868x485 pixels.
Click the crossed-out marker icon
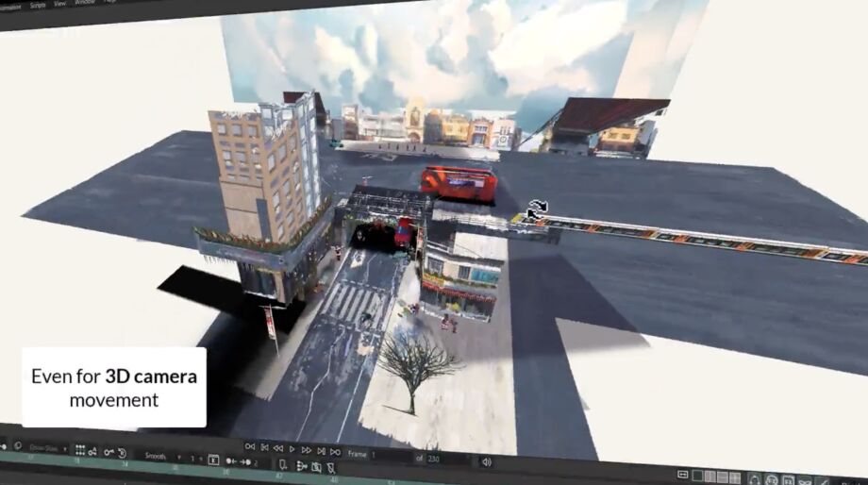[x=331, y=468]
